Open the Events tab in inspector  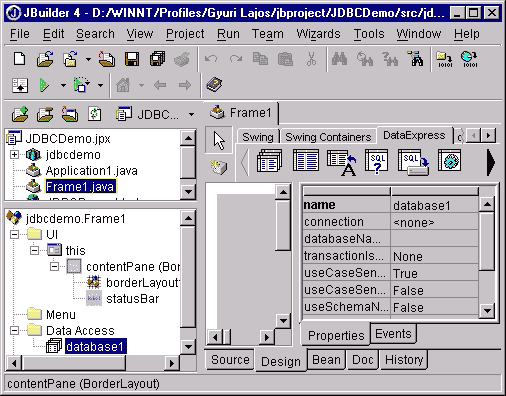pyautogui.click(x=393, y=334)
